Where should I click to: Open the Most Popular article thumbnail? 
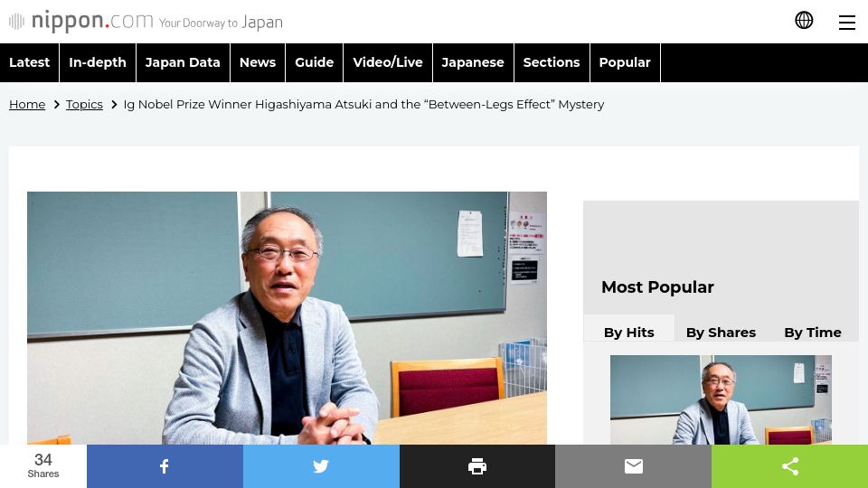coord(721,399)
